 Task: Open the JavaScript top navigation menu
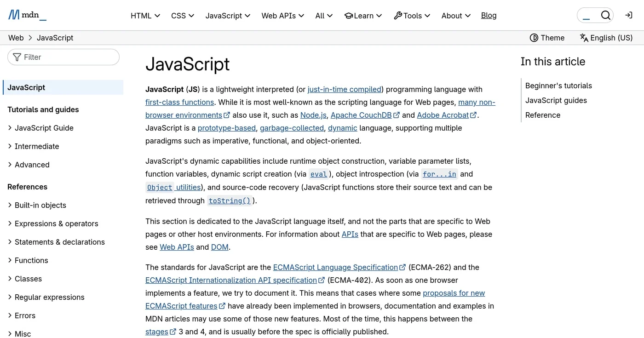click(x=228, y=16)
